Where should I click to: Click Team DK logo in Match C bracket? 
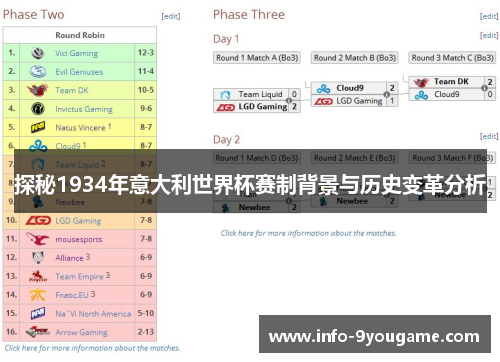421,82
